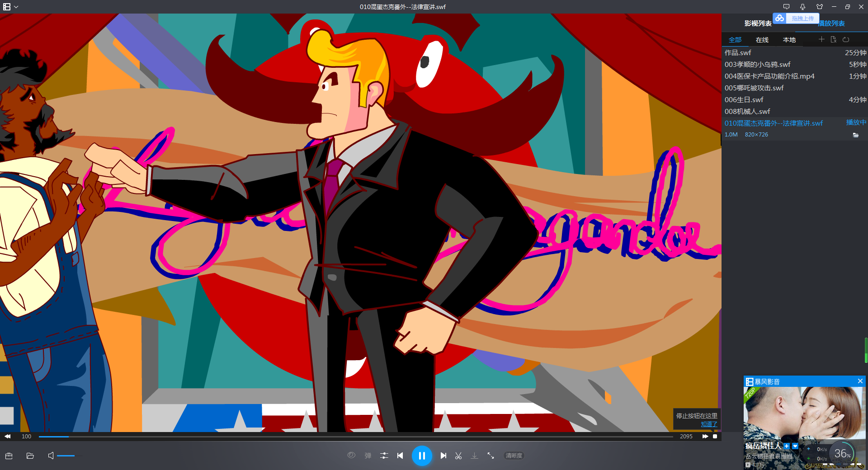The width and height of the screenshot is (868, 470).
Task: Mute the audio using the speaker icon
Action: coord(51,456)
